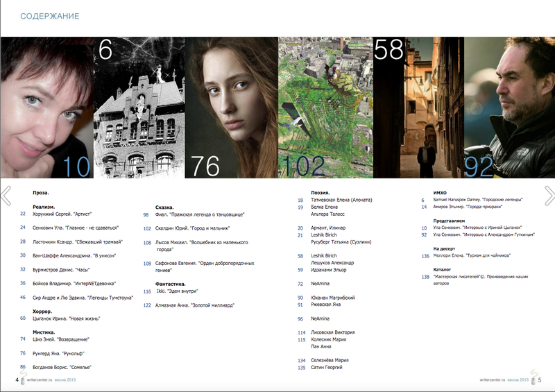The height and width of the screenshot is (392, 555).
Task: Select the bearded man photo numbered 92
Action: point(509,108)
